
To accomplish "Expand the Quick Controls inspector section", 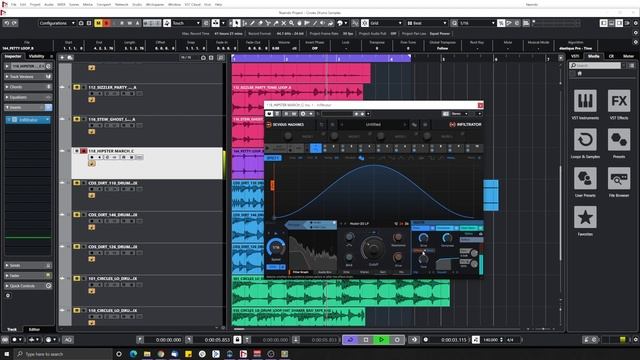I will [x=28, y=286].
